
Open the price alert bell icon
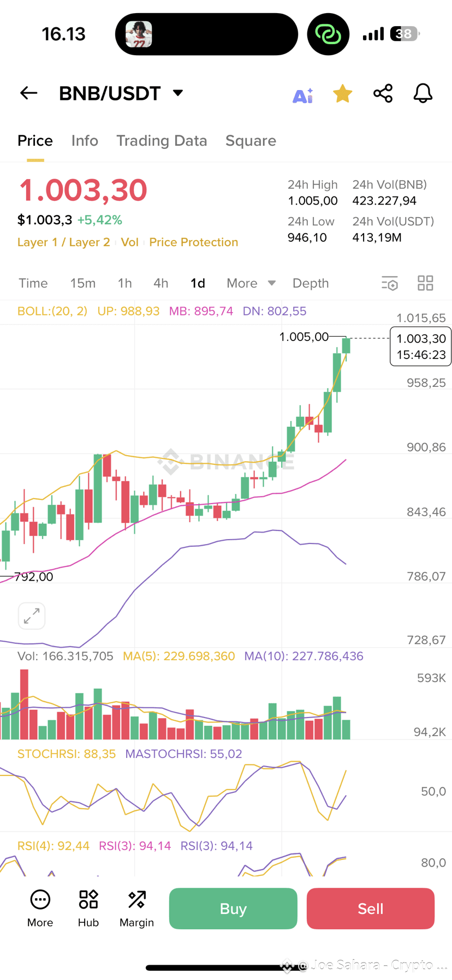pyautogui.click(x=423, y=93)
